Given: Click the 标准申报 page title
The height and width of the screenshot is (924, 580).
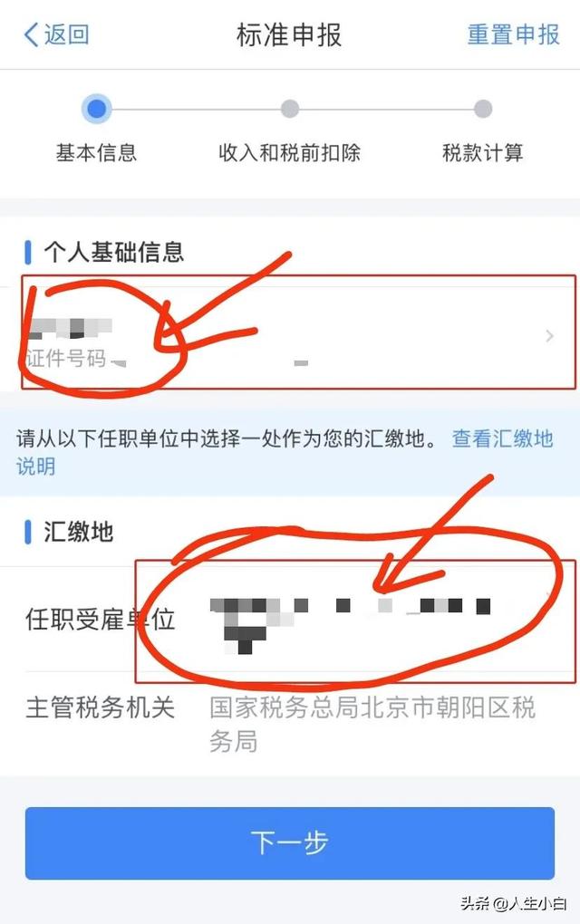Looking at the screenshot, I should click(x=289, y=34).
